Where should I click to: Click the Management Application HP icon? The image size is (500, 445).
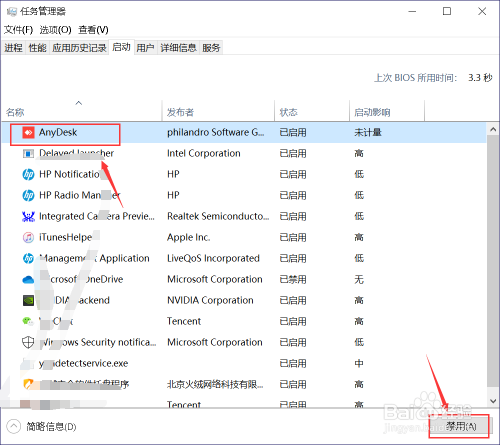point(28,258)
